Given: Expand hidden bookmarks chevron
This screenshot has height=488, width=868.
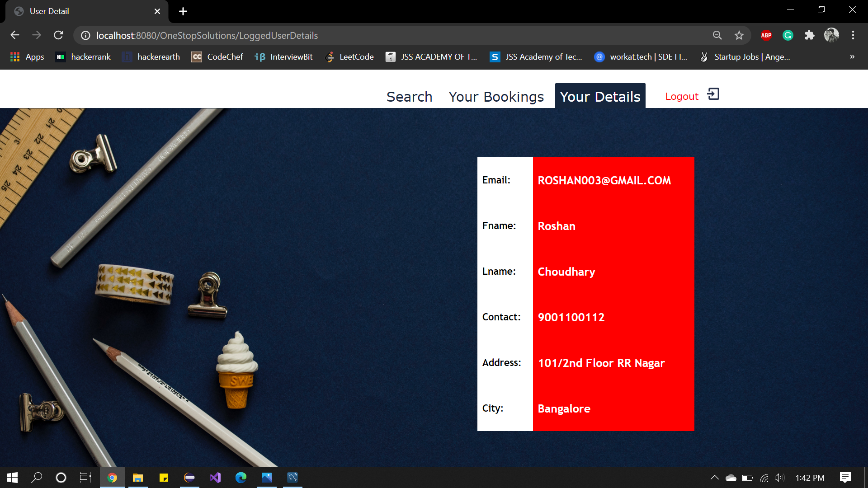Looking at the screenshot, I should tap(852, 57).
